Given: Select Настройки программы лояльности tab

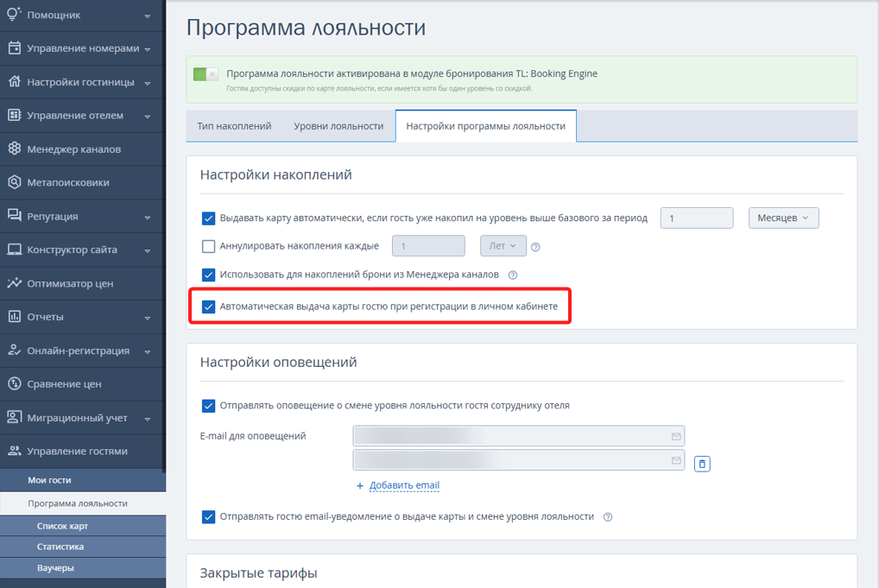Looking at the screenshot, I should (x=486, y=126).
